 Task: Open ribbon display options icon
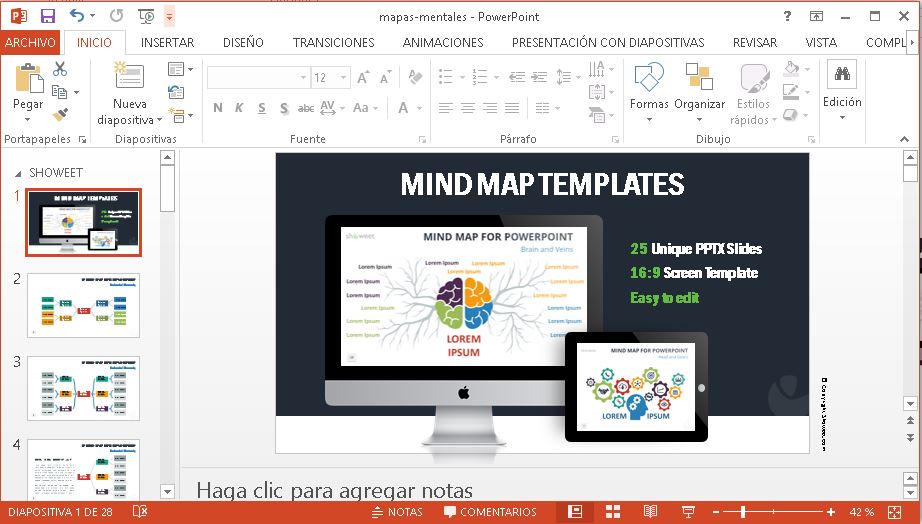pyautogui.click(x=816, y=16)
